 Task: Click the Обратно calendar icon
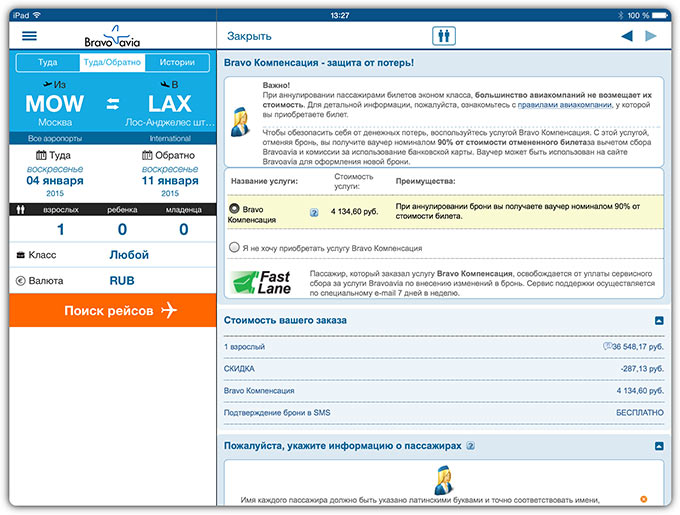(147, 155)
